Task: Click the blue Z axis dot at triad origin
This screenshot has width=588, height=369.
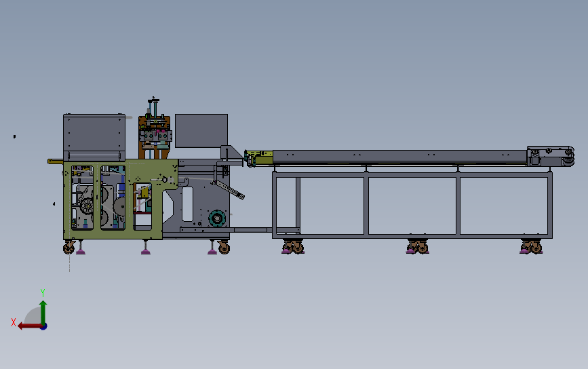Action: [44, 327]
